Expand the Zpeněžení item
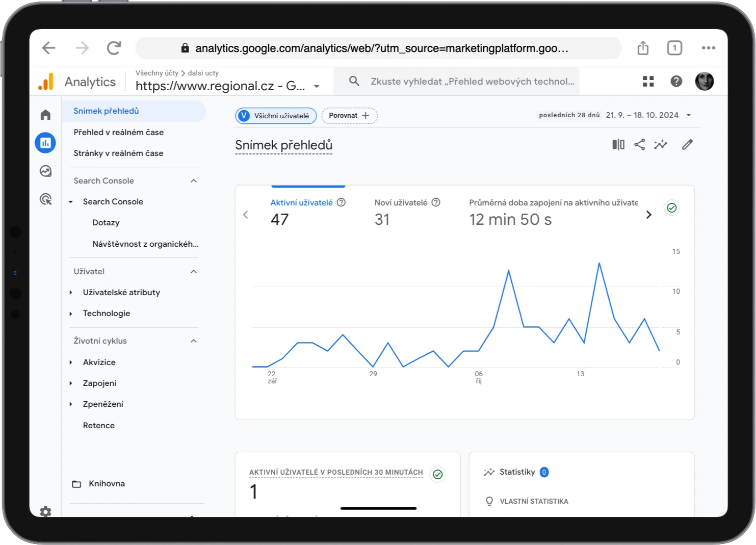 71,404
